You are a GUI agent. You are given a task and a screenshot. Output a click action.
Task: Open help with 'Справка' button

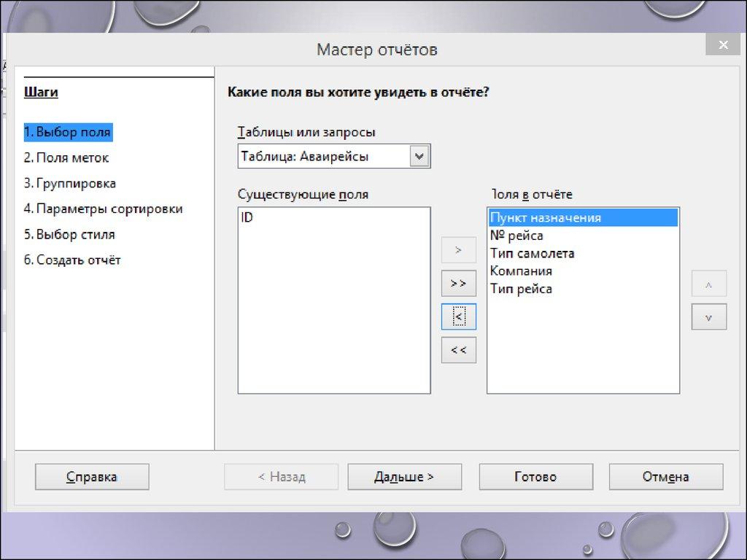(92, 477)
